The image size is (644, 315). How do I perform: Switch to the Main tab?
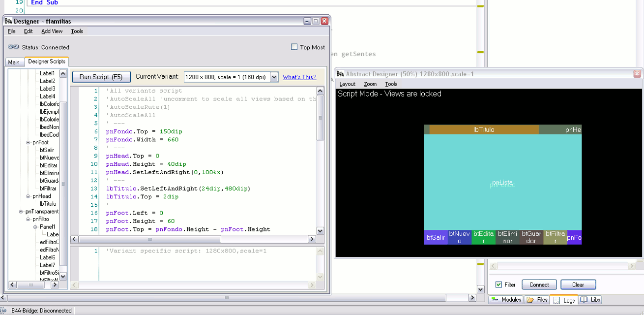pyautogui.click(x=14, y=62)
